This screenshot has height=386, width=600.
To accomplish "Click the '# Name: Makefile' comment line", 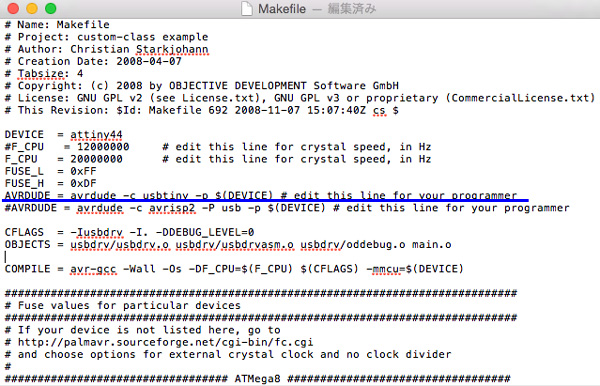I will 57,25.
